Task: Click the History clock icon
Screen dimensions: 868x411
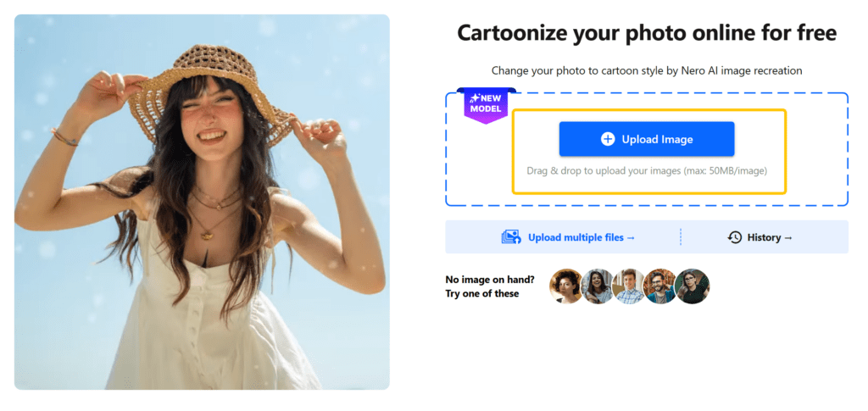Action: [x=735, y=237]
